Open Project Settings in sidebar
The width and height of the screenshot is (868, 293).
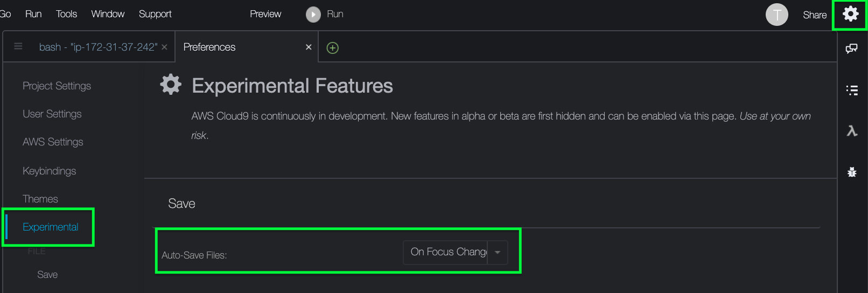tap(57, 86)
